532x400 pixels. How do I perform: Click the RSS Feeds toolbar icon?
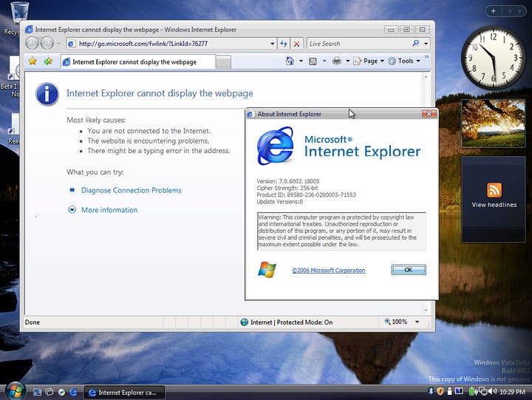pos(313,61)
